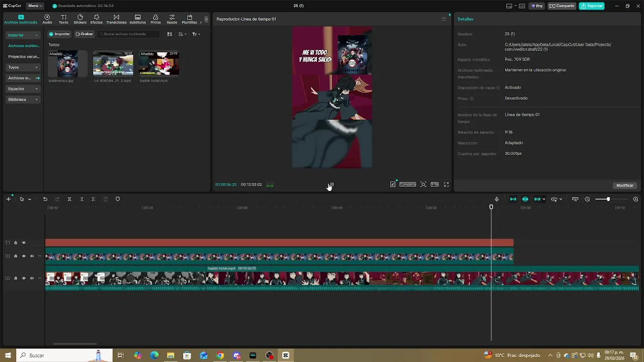
Task: Hide the text track with eye icon
Action: (x=24, y=243)
